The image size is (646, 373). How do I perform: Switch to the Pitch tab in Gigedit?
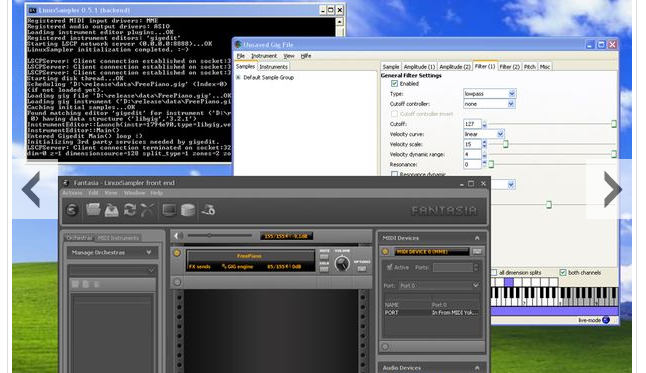(530, 66)
